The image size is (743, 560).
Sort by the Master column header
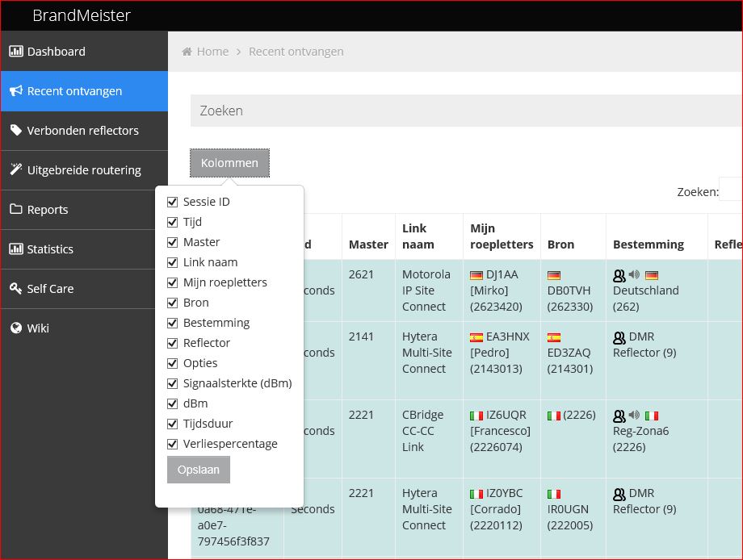(368, 236)
